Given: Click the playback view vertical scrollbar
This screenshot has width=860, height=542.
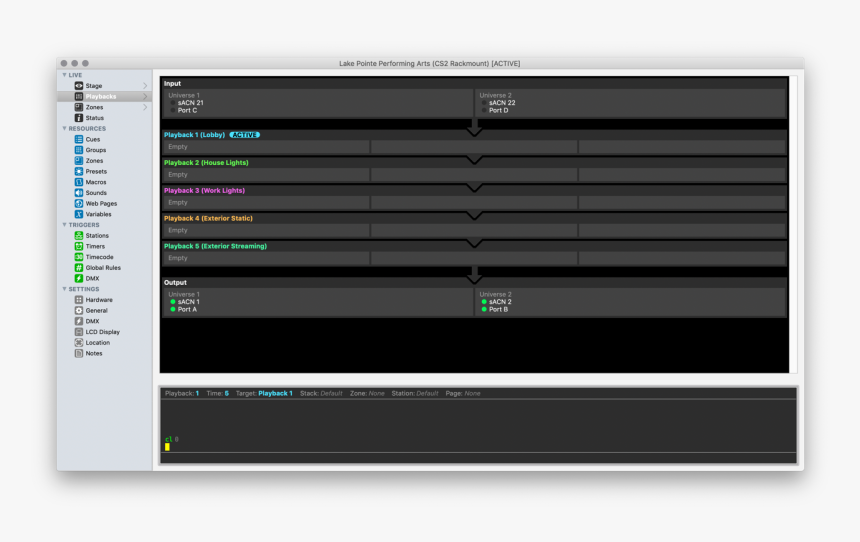Looking at the screenshot, I should click(793, 225).
